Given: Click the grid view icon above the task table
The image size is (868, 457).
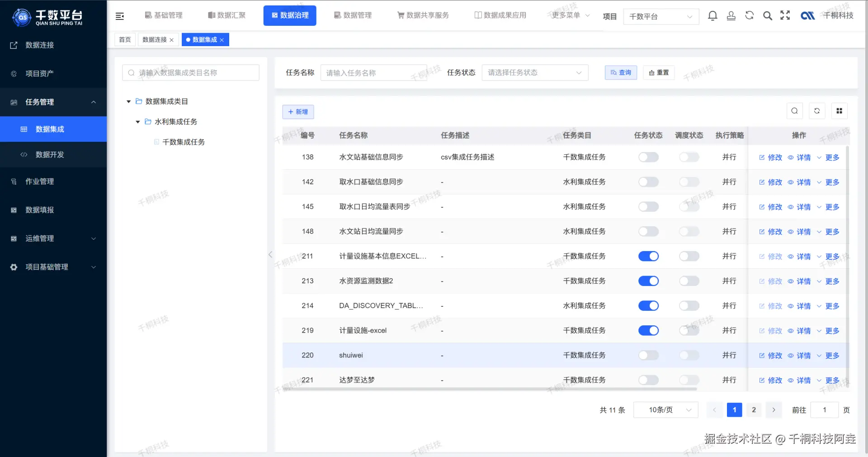Looking at the screenshot, I should [840, 111].
